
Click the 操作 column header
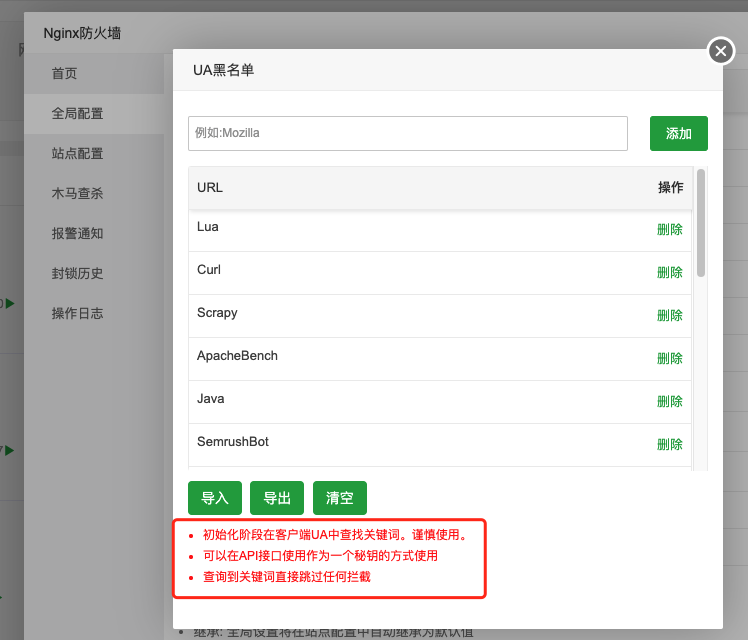[x=671, y=188]
